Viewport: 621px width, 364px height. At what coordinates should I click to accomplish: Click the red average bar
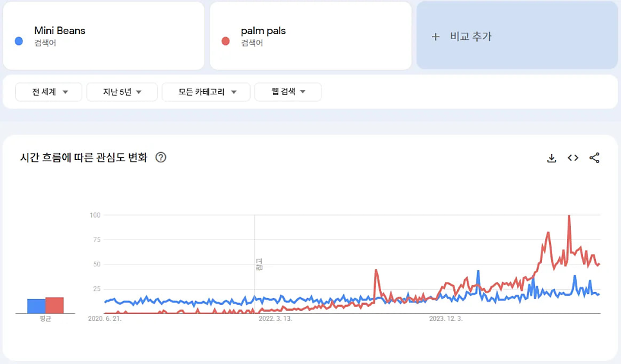(x=55, y=306)
